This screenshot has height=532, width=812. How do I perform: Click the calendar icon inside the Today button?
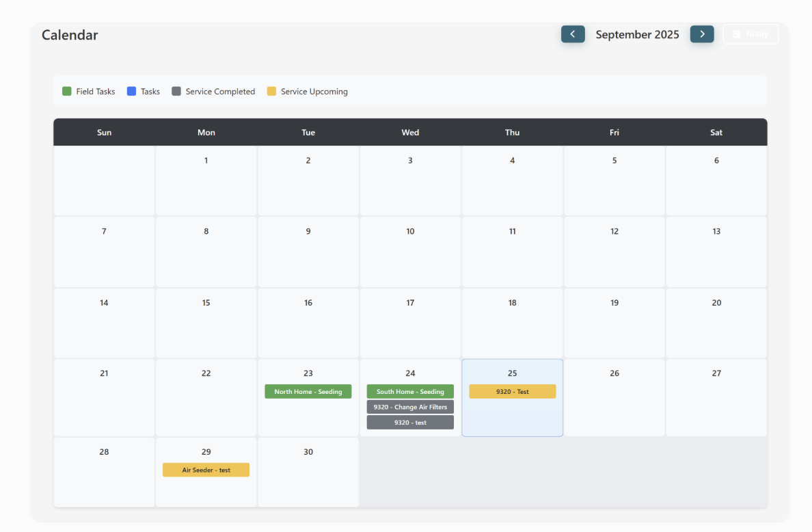click(x=735, y=34)
